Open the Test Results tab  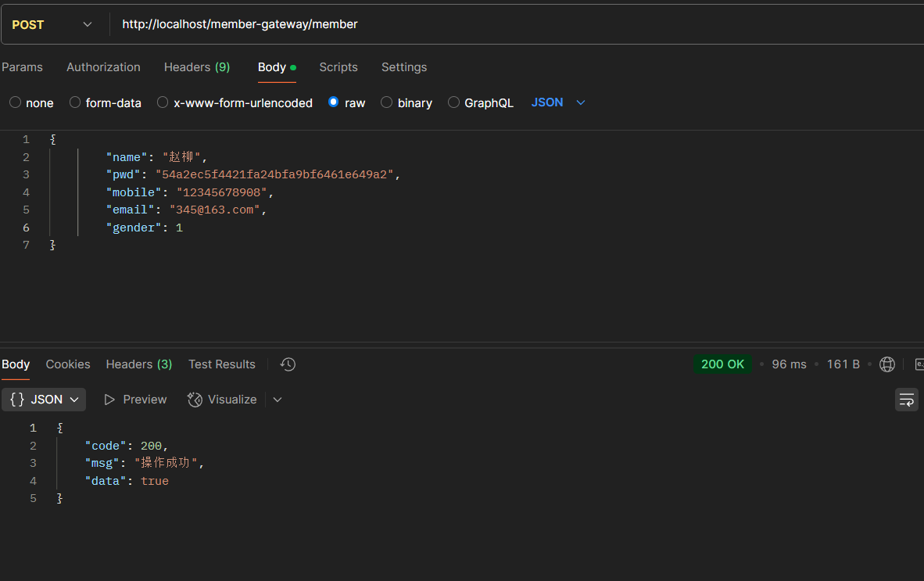(x=221, y=364)
